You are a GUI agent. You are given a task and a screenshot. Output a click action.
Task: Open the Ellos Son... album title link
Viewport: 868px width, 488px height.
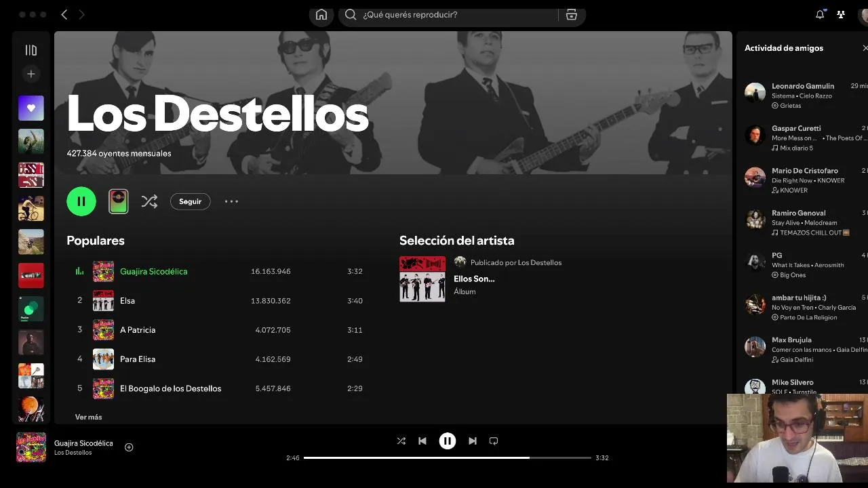tap(474, 279)
